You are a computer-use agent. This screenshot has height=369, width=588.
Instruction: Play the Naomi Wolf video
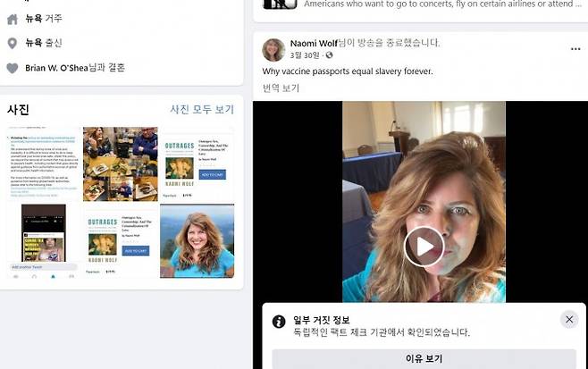point(424,247)
